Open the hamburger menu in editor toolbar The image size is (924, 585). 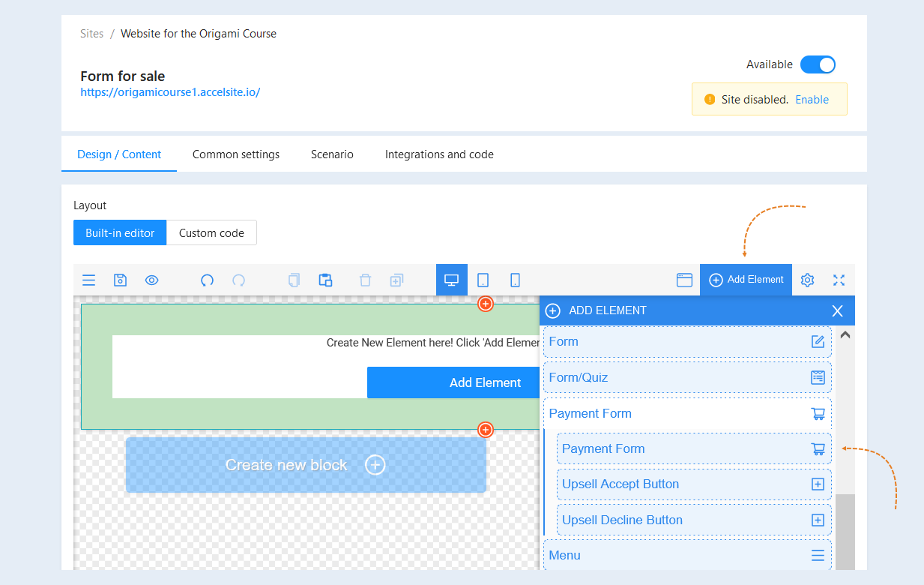89,280
